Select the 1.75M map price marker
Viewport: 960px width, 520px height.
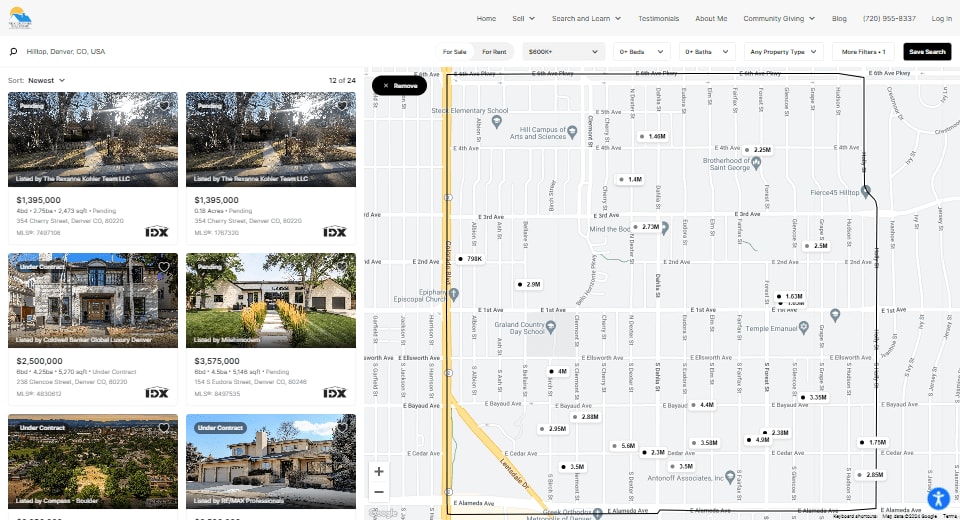(873, 442)
